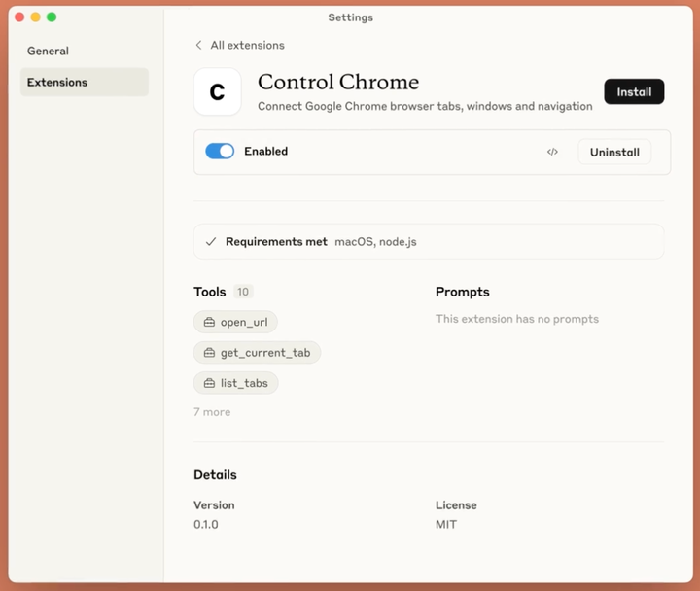Close the Settings window with red button
This screenshot has width=700, height=591.
click(19, 17)
